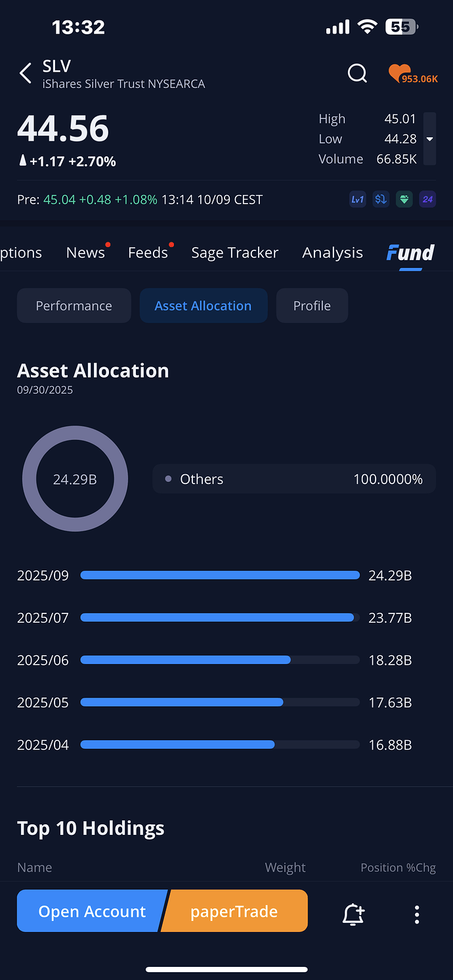Tap the dollar exchange arrows badge
The width and height of the screenshot is (453, 980).
381,199
